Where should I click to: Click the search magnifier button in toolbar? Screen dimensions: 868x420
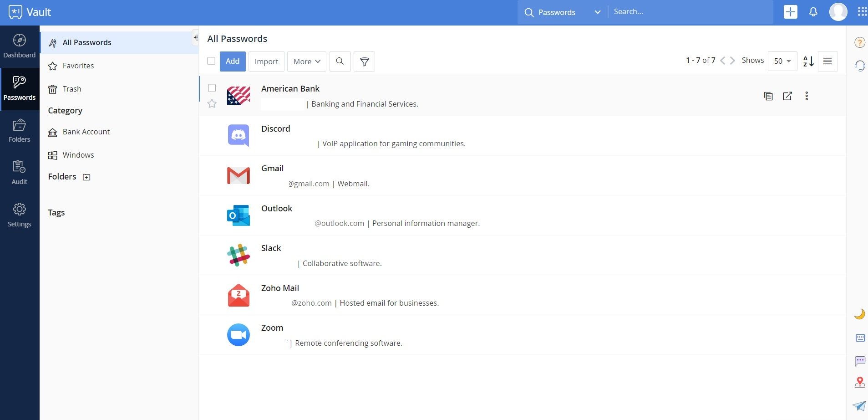(x=340, y=61)
